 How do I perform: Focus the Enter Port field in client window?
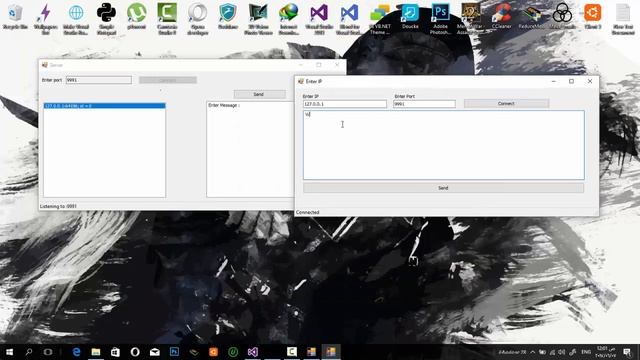(424, 104)
